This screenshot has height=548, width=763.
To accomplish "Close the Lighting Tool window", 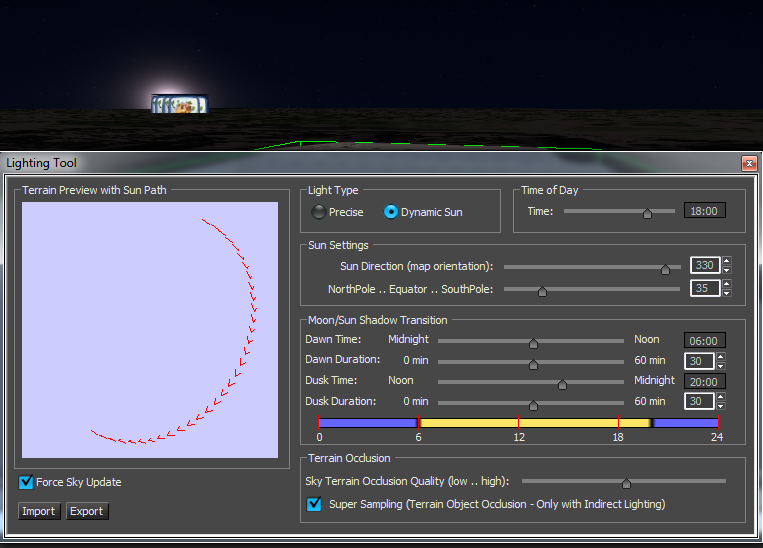I will click(748, 163).
